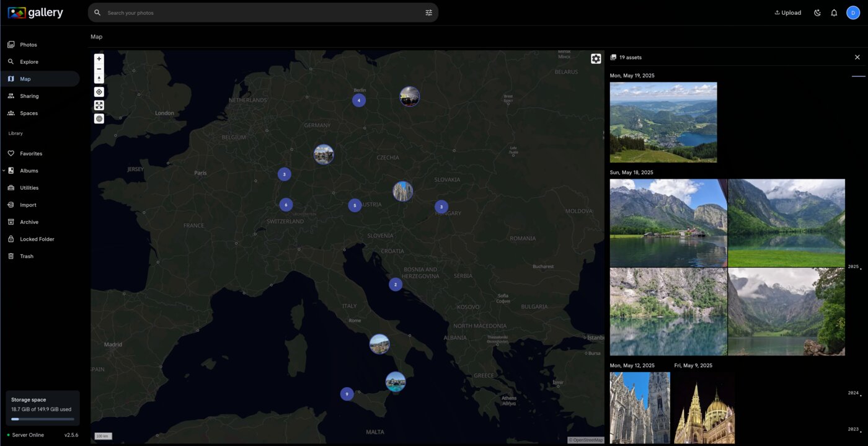Click the stacked assets icon beside '19 assets'
This screenshot has height=446, width=868.
614,57
